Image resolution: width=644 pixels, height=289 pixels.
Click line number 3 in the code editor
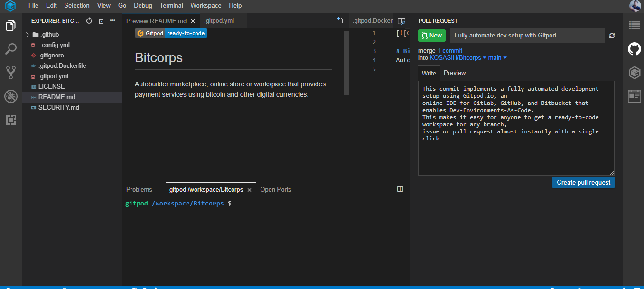(374, 51)
